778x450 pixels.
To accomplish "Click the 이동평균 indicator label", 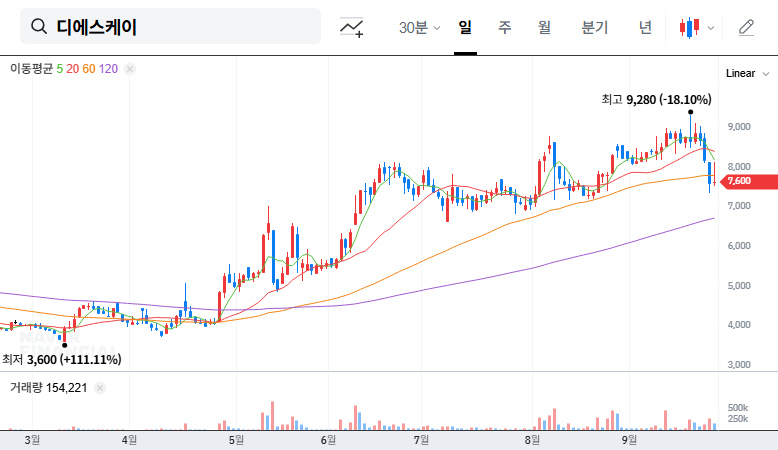I will 31,69.
